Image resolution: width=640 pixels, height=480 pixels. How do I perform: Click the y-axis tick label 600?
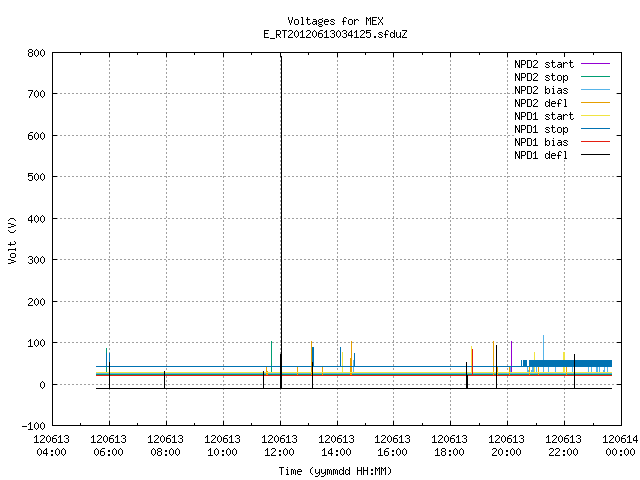(x=37, y=136)
